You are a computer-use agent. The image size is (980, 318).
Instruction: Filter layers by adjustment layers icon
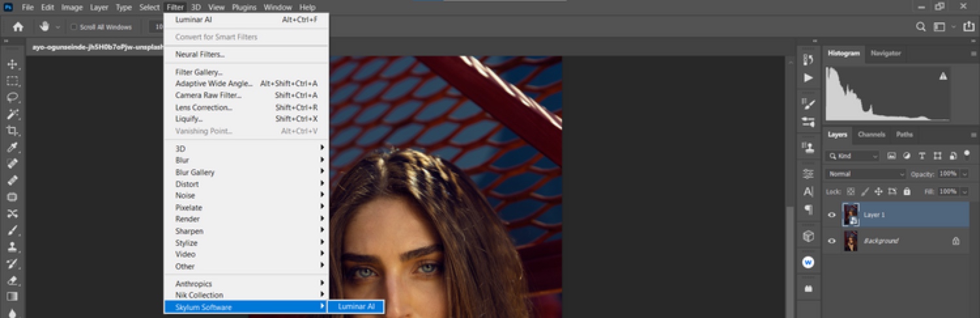(907, 156)
